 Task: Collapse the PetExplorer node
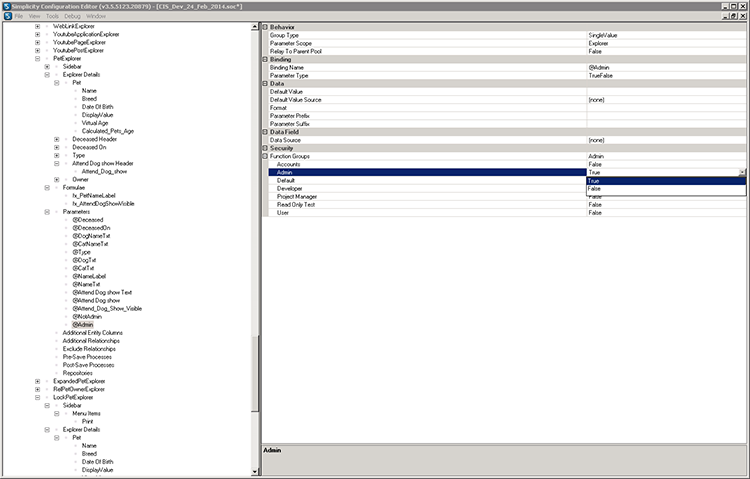tap(37, 58)
